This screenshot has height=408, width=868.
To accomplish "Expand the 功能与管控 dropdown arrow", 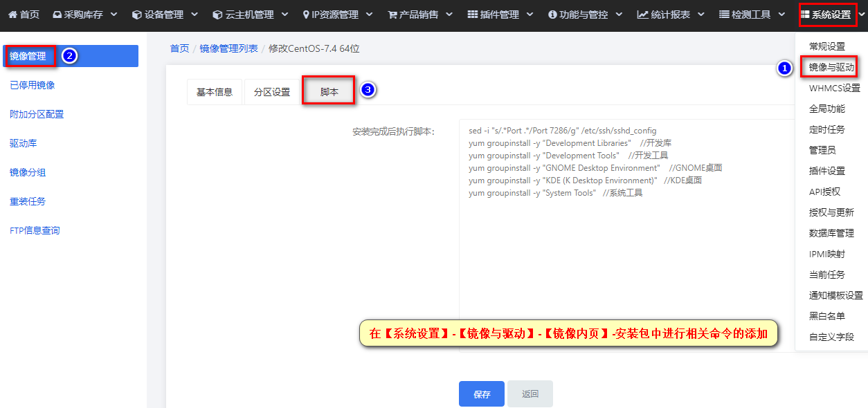I will 619,15.
